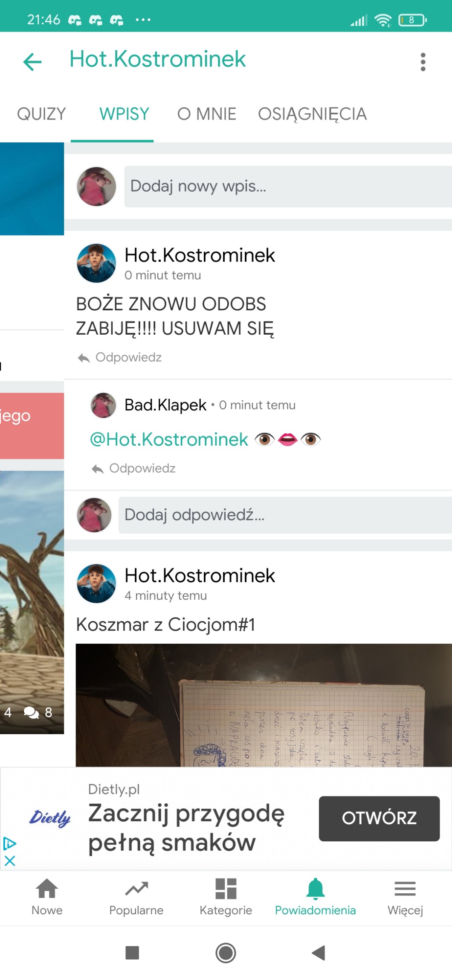Click the AdChoices info triangle icon
This screenshot has height=980, width=452.
9,843
